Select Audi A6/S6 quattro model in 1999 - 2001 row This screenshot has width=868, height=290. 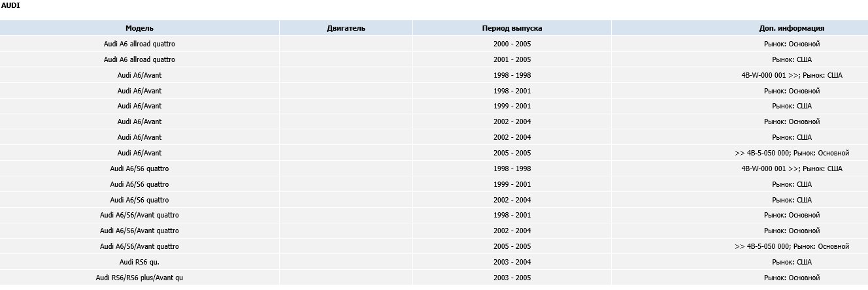point(139,184)
